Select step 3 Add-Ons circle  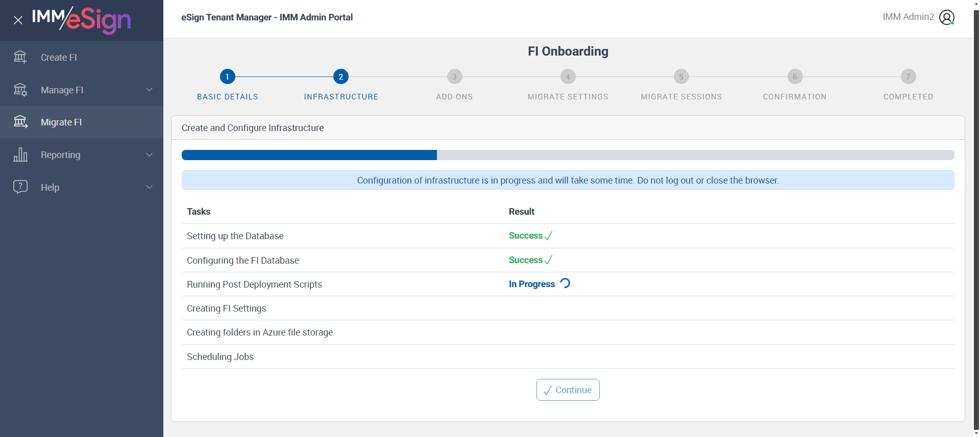tap(454, 76)
